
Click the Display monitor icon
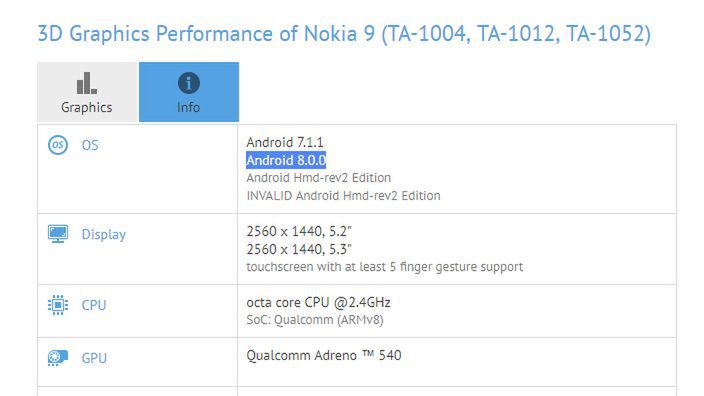pos(58,234)
